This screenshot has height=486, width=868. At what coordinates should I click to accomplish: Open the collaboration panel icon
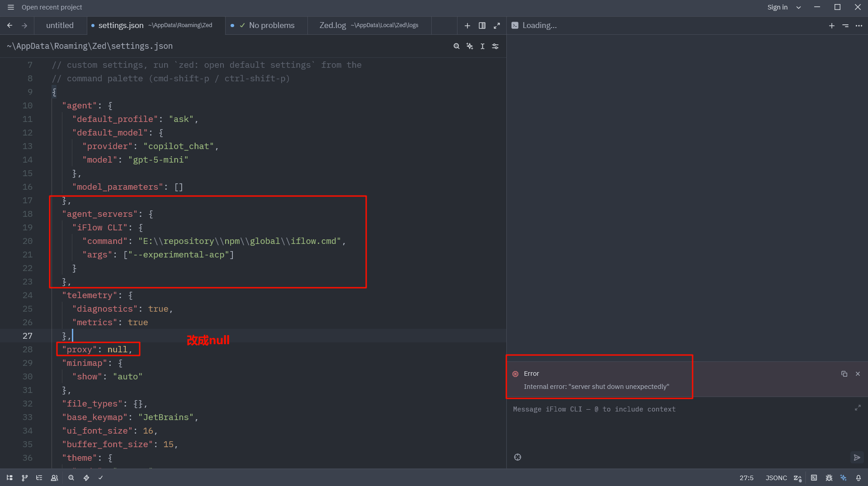pyautogui.click(x=54, y=477)
